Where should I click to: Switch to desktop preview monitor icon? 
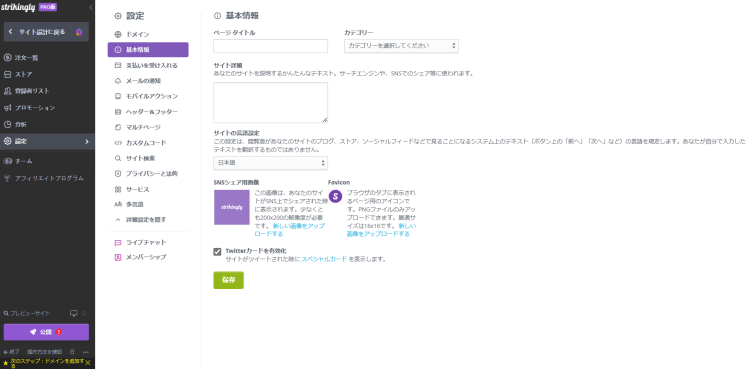pyautogui.click(x=74, y=313)
